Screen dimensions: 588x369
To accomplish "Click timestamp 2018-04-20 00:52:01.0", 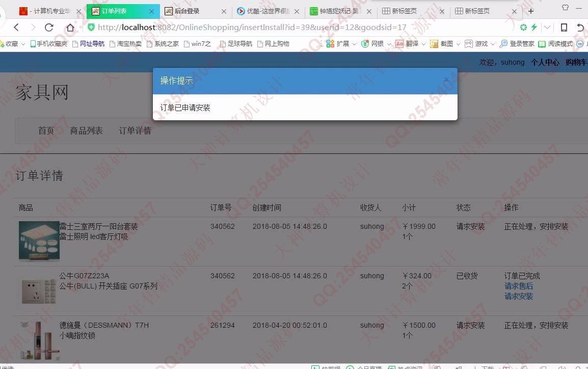I will (x=290, y=325).
